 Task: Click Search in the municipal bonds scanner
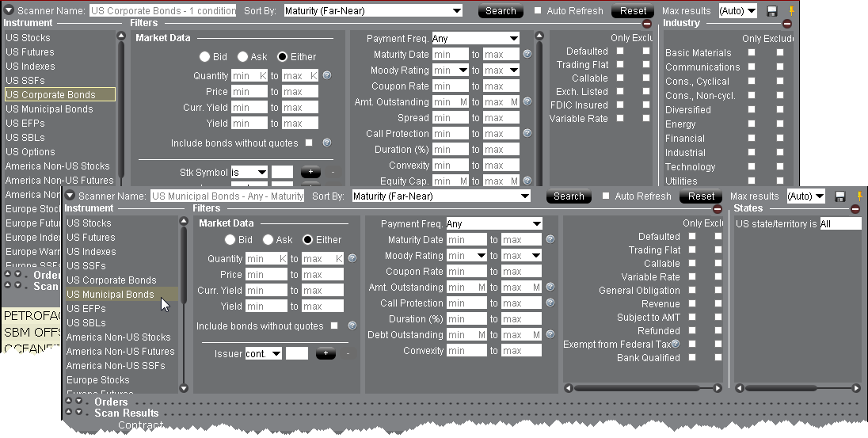569,196
